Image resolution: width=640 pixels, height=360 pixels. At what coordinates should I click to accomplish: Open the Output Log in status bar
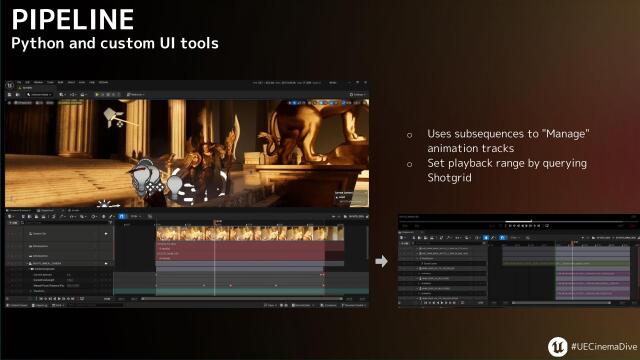(41, 305)
